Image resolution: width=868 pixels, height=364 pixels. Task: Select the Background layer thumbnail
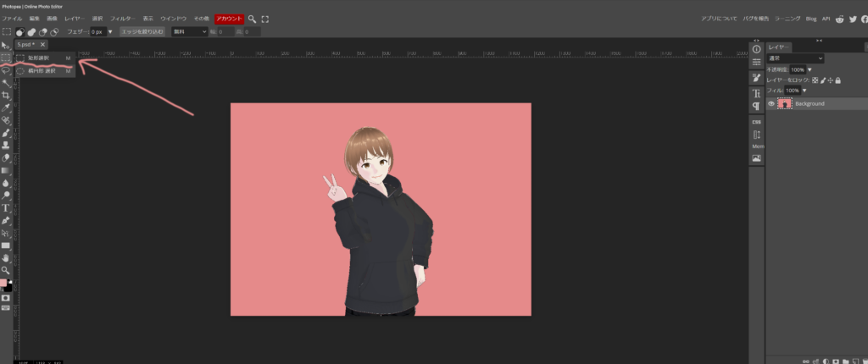pos(784,103)
